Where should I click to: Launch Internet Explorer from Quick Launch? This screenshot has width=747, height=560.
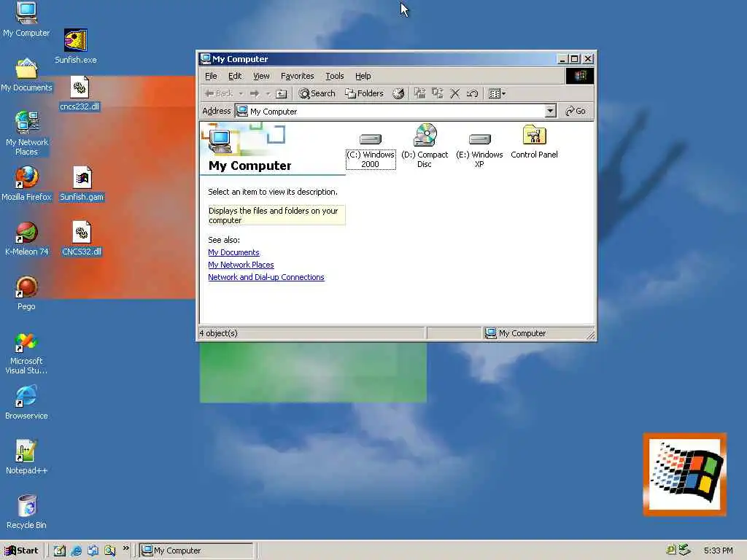click(76, 551)
